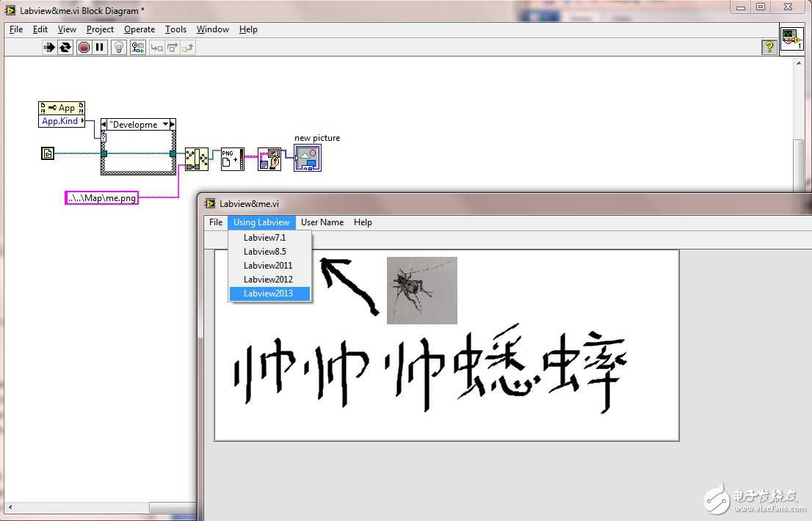Click the VI icon pane at top right
812x521 pixels.
(x=791, y=40)
